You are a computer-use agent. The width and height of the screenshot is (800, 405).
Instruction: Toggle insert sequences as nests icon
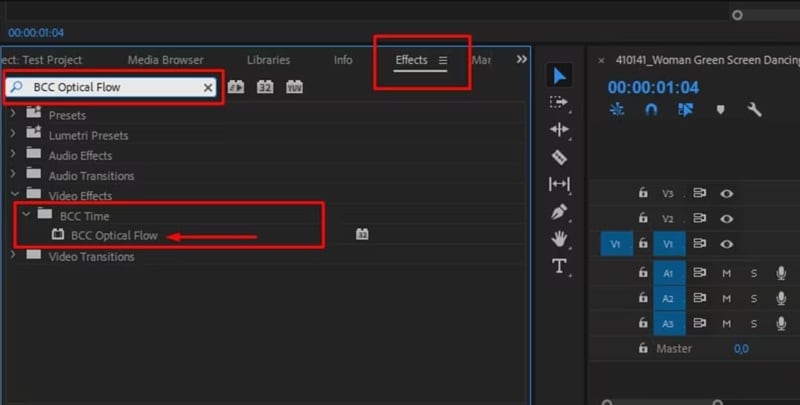click(617, 110)
